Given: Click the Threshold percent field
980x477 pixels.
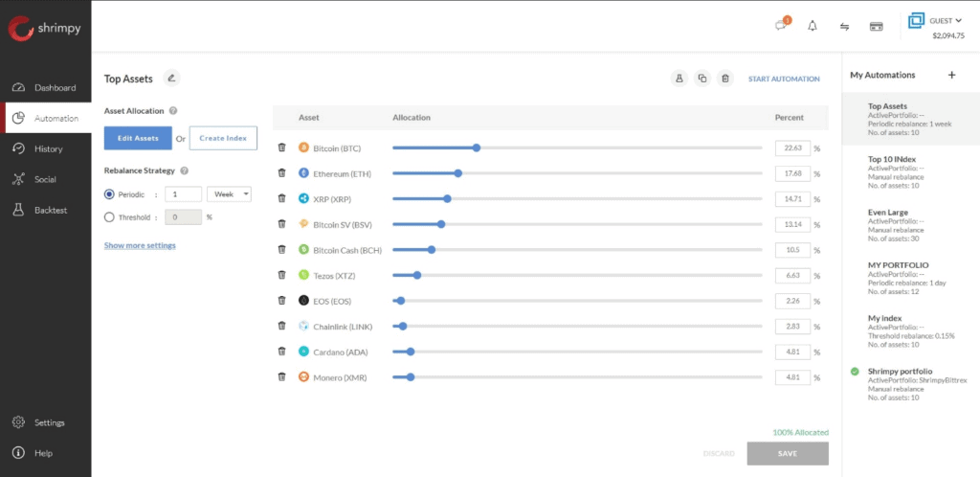Looking at the screenshot, I should (x=183, y=217).
